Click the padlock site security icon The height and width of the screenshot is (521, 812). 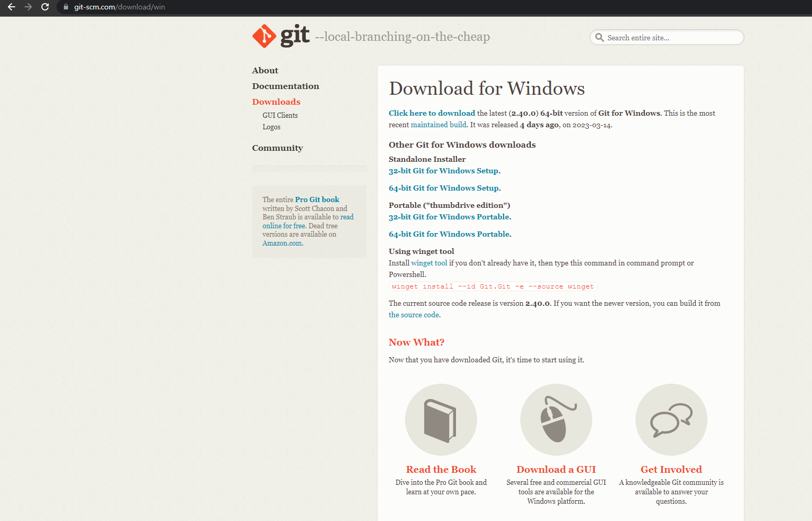tap(66, 7)
